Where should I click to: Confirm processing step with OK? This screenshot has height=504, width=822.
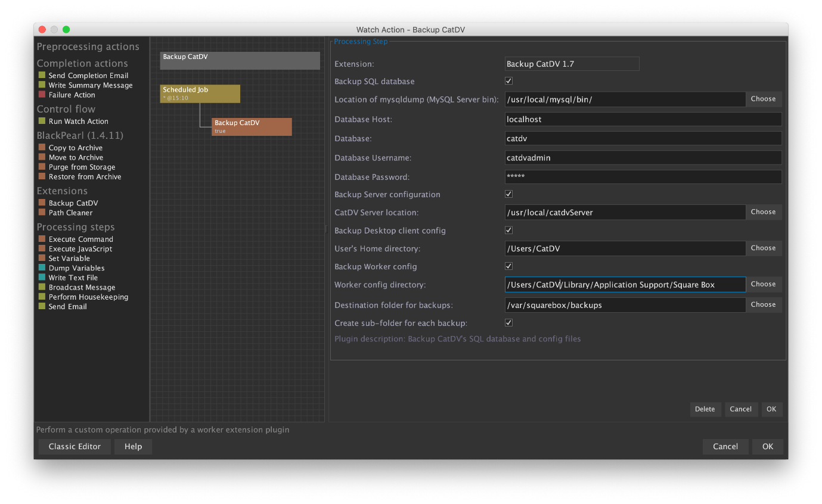tap(771, 409)
